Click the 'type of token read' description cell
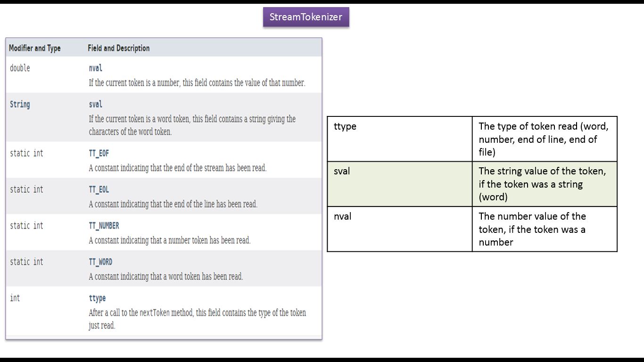Screen dimensions: 644x362 (x=544, y=139)
